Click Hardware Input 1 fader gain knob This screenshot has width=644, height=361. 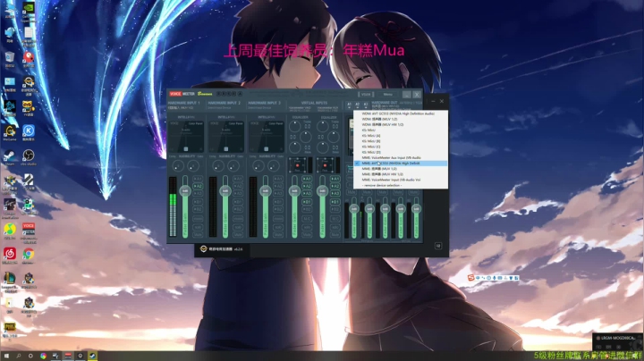(185, 190)
